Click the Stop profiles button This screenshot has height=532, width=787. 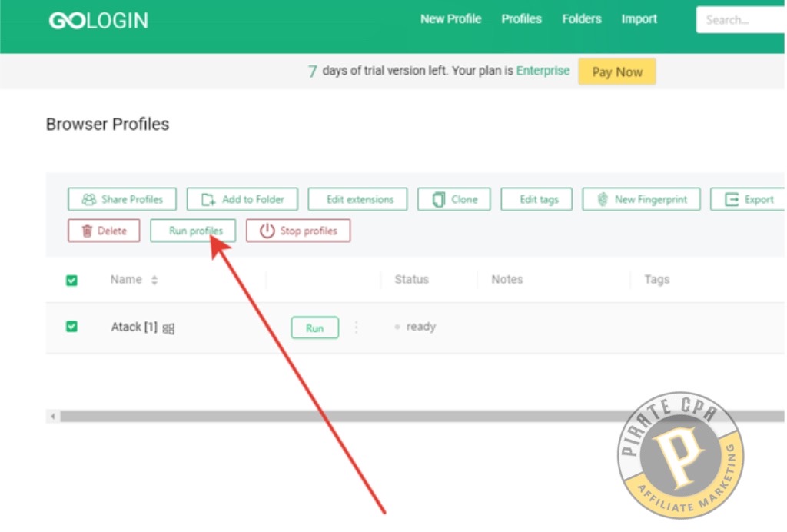pyautogui.click(x=298, y=231)
